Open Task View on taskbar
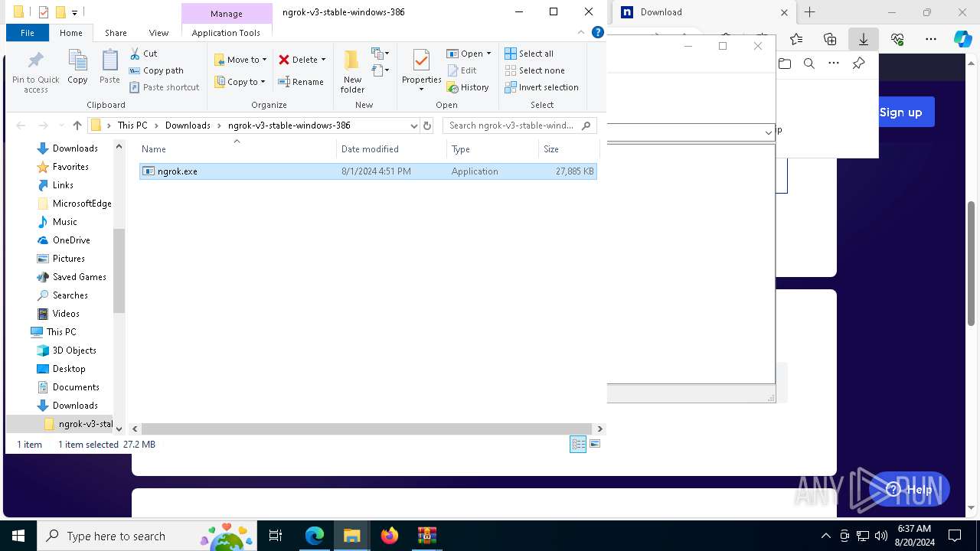The image size is (980, 551). (276, 536)
